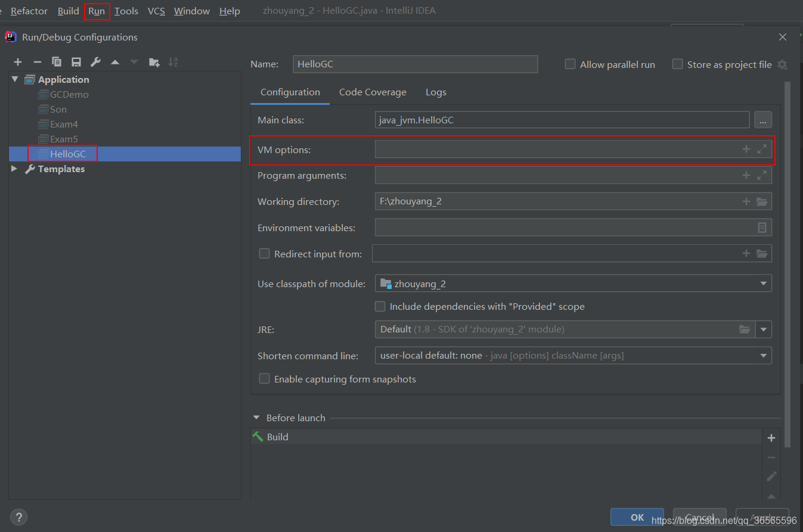Edit Before launch task pencil icon
The width and height of the screenshot is (803, 532).
tap(771, 477)
